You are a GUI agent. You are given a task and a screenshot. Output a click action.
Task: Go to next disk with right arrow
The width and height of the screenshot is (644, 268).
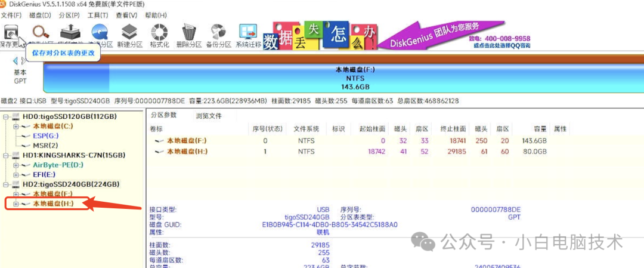coord(23,61)
